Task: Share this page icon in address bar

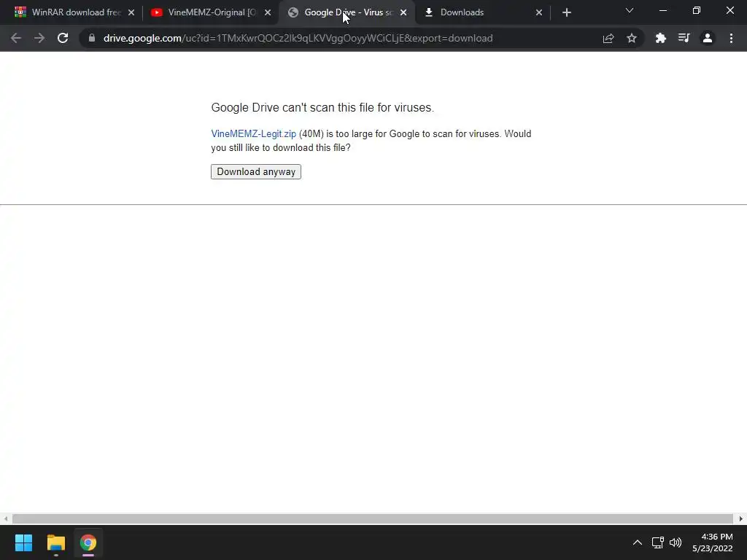Action: [608, 38]
